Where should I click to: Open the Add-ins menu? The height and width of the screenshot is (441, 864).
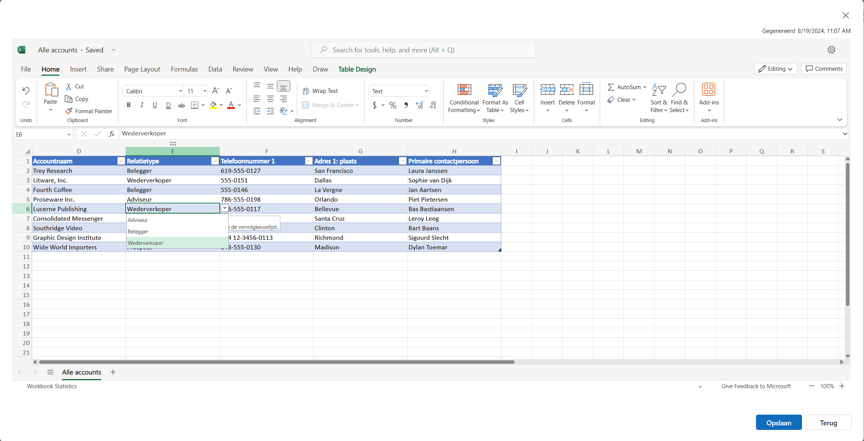(709, 98)
